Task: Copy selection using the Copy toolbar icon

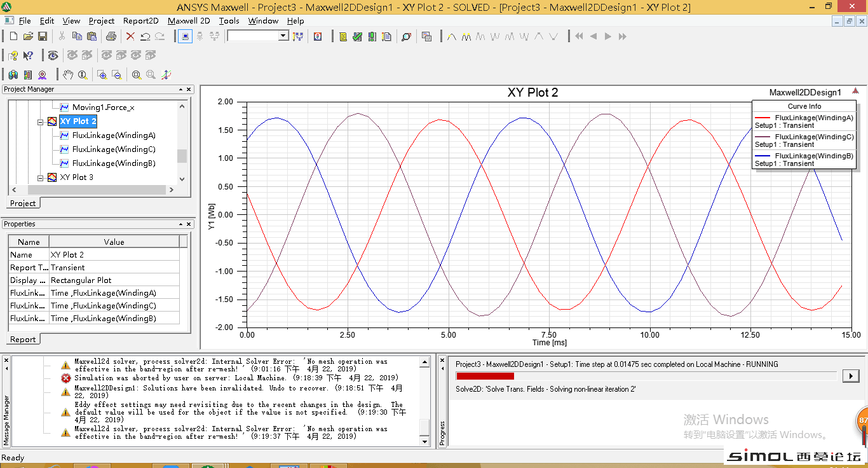Action: click(77, 36)
